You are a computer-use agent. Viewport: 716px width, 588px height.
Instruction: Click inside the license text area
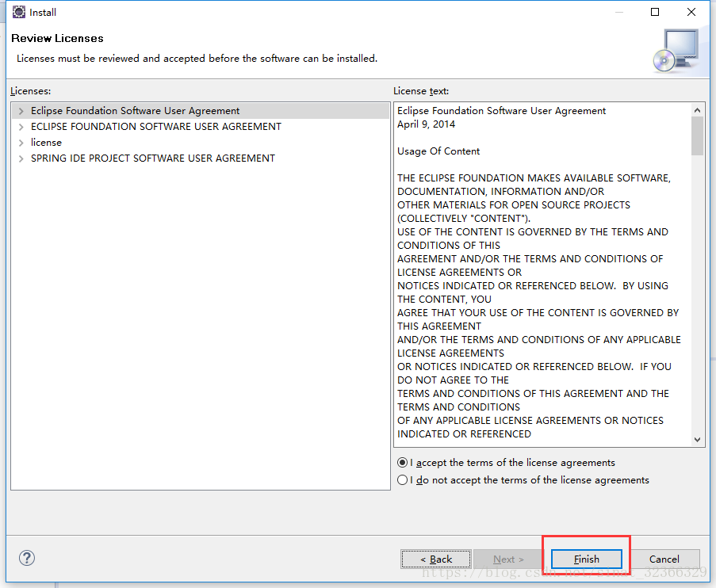point(542,274)
